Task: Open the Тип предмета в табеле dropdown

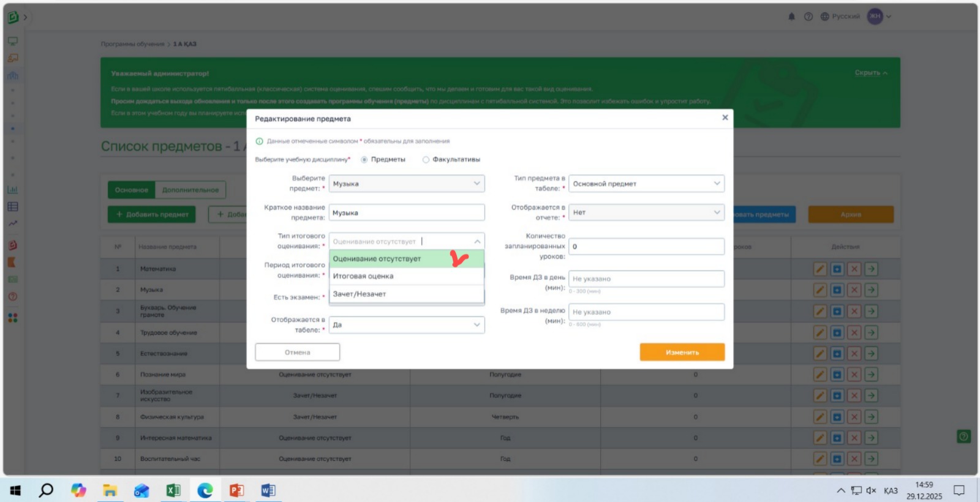Action: tap(646, 184)
